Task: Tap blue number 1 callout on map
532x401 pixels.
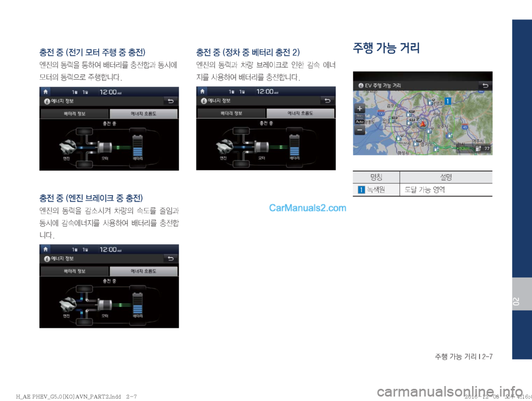Action: click(x=448, y=101)
